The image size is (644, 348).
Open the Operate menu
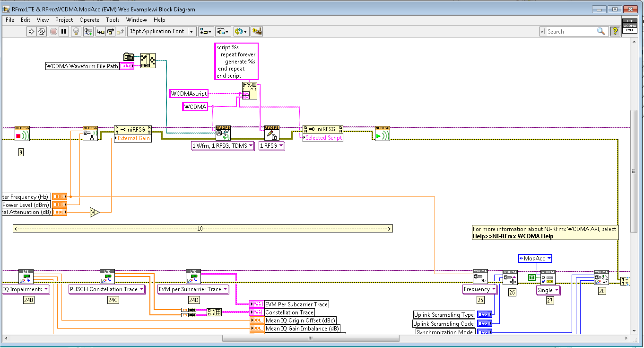[89, 20]
